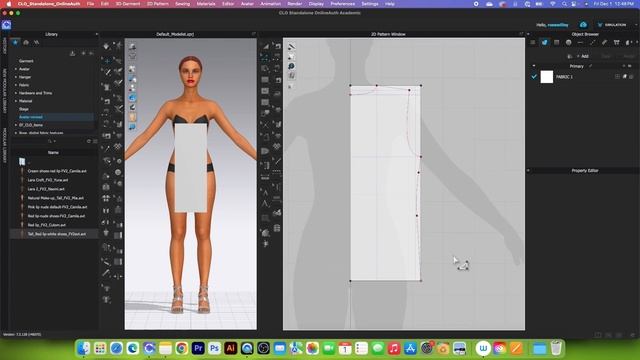640x360 pixels.
Task: Open Google Chrome from the Dock
Action: (182, 348)
